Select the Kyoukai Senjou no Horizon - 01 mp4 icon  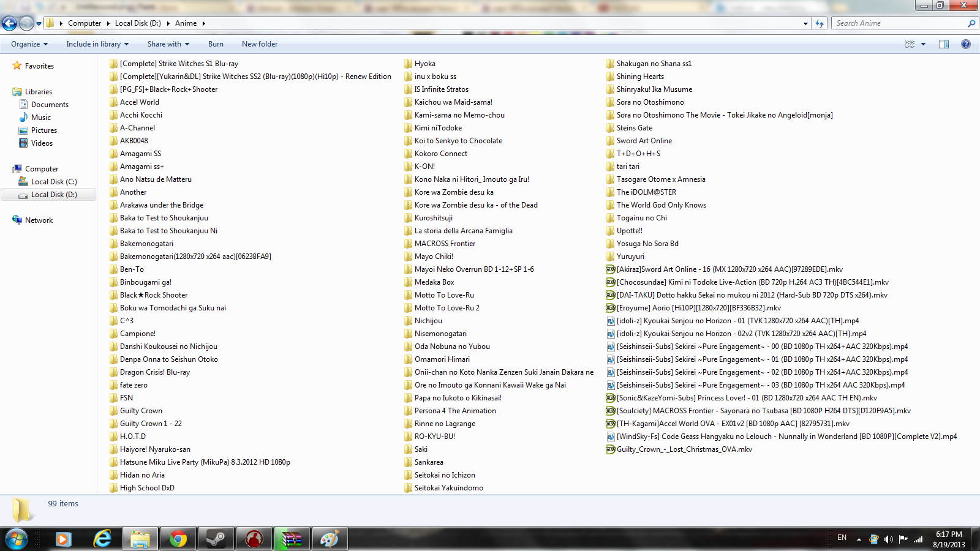[x=610, y=321]
